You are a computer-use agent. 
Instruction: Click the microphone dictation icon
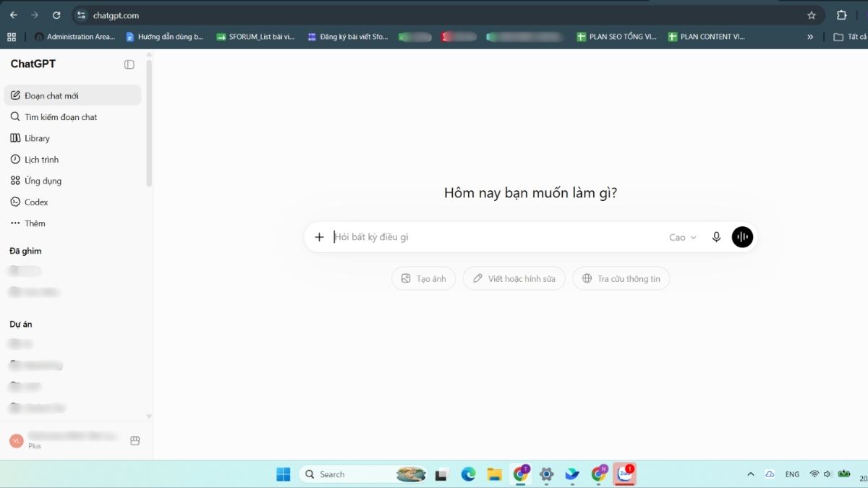coord(716,237)
